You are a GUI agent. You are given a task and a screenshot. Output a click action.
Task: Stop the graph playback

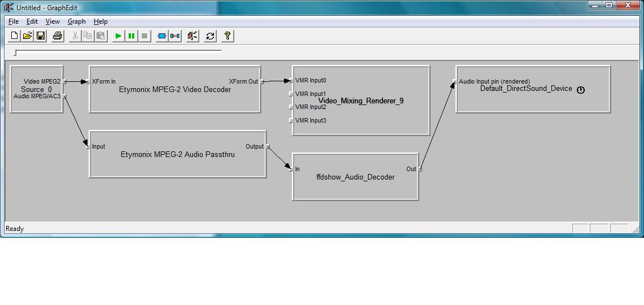point(144,36)
